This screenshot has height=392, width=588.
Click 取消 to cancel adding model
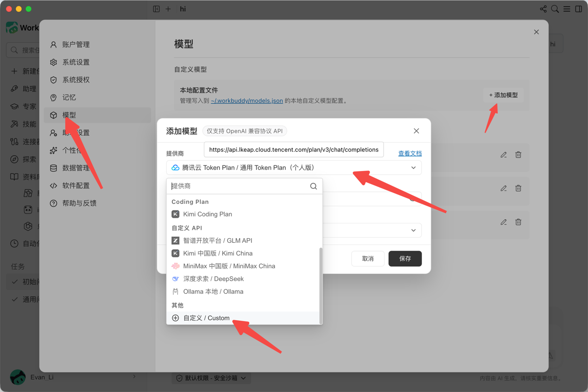coord(368,259)
